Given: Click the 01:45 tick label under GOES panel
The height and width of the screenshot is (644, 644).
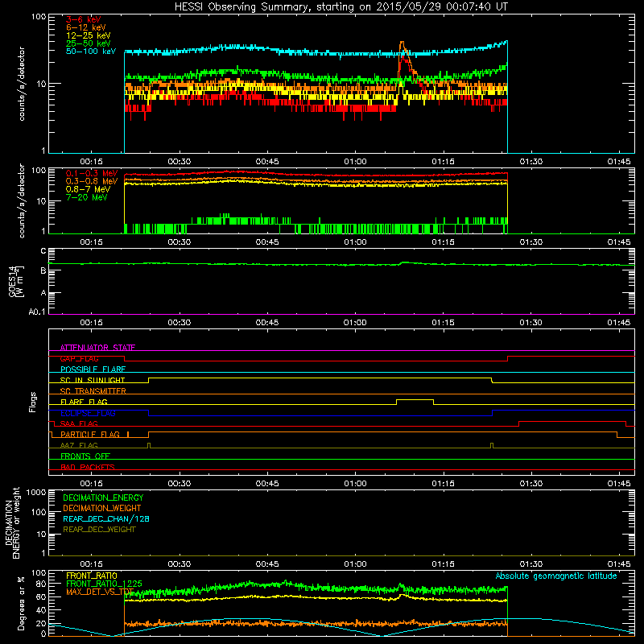Looking at the screenshot, I should (x=619, y=323).
